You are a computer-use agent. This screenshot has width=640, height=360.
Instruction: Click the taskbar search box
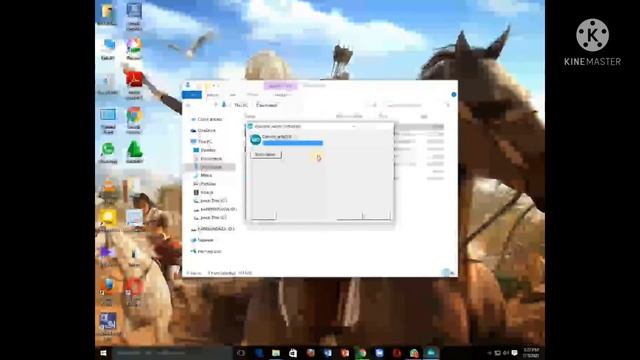coord(171,353)
